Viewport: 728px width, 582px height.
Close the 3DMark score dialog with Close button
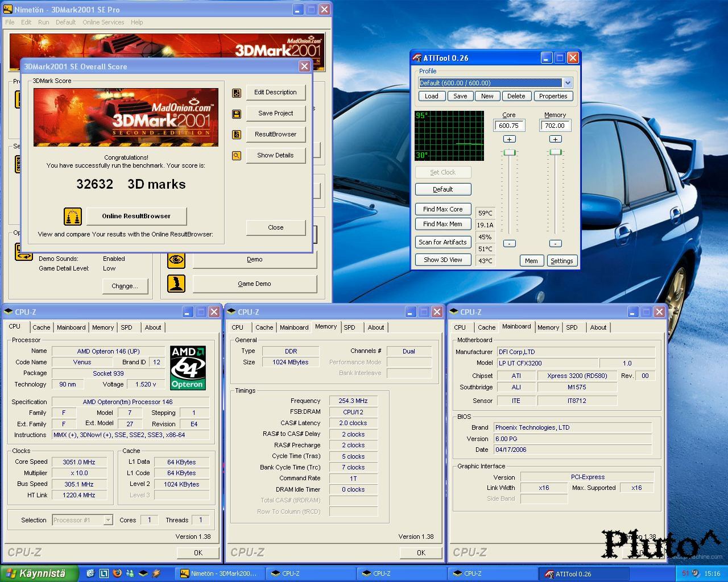coord(275,227)
